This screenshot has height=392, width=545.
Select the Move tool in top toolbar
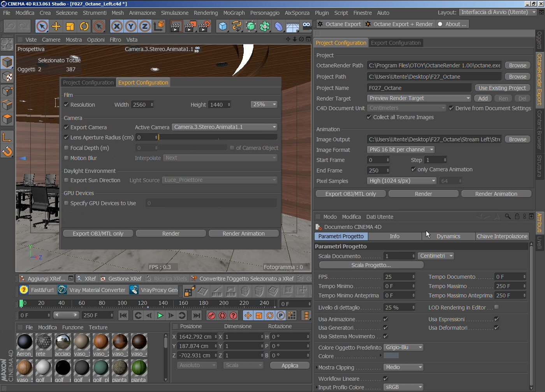point(56,26)
